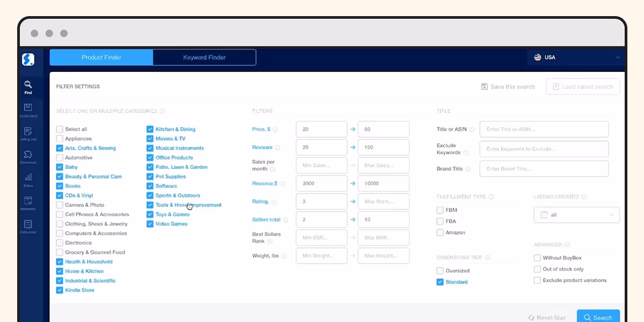Click the info icon beside Listing Created
The image size is (644, 322).
(584, 197)
